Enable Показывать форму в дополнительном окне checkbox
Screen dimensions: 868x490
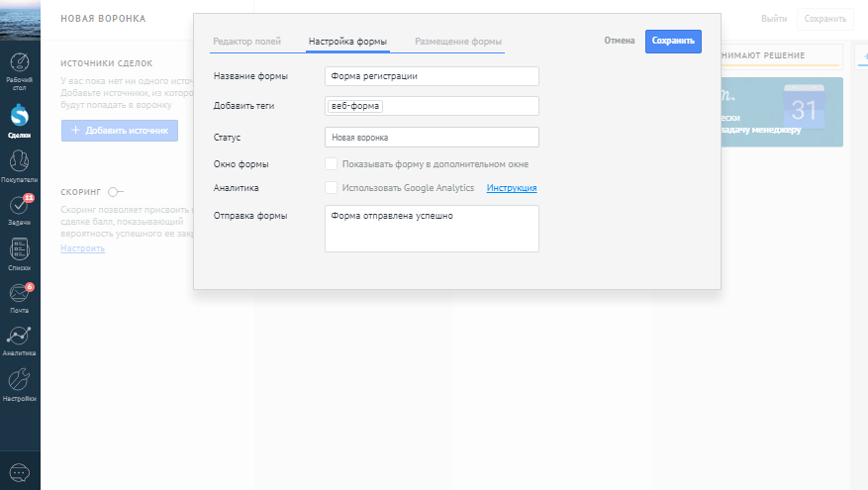coord(332,163)
